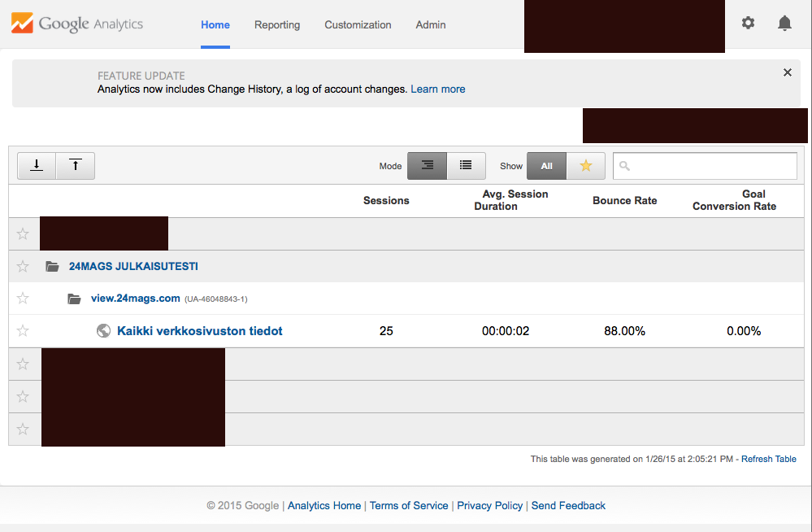Show All accounts
812x532 pixels.
click(546, 166)
